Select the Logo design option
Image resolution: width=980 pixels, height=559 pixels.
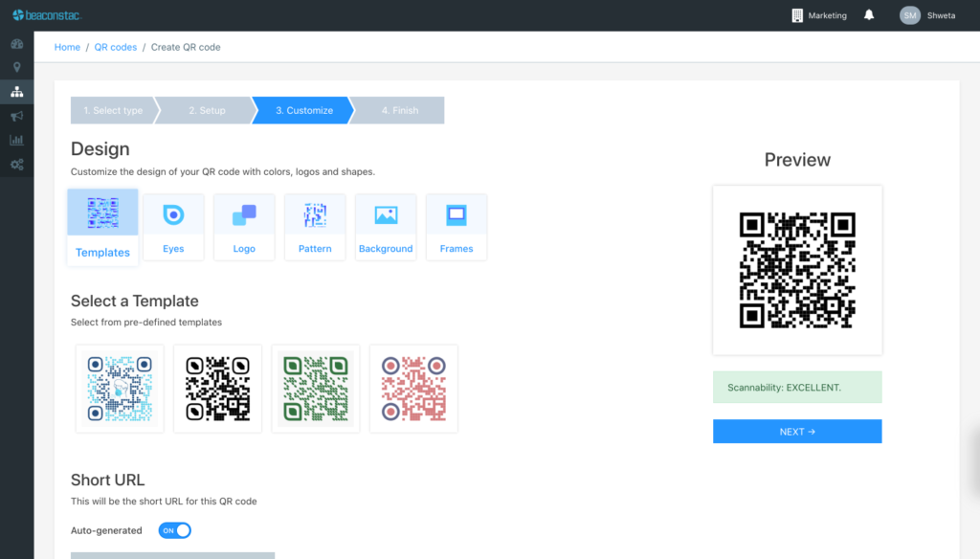click(x=244, y=227)
